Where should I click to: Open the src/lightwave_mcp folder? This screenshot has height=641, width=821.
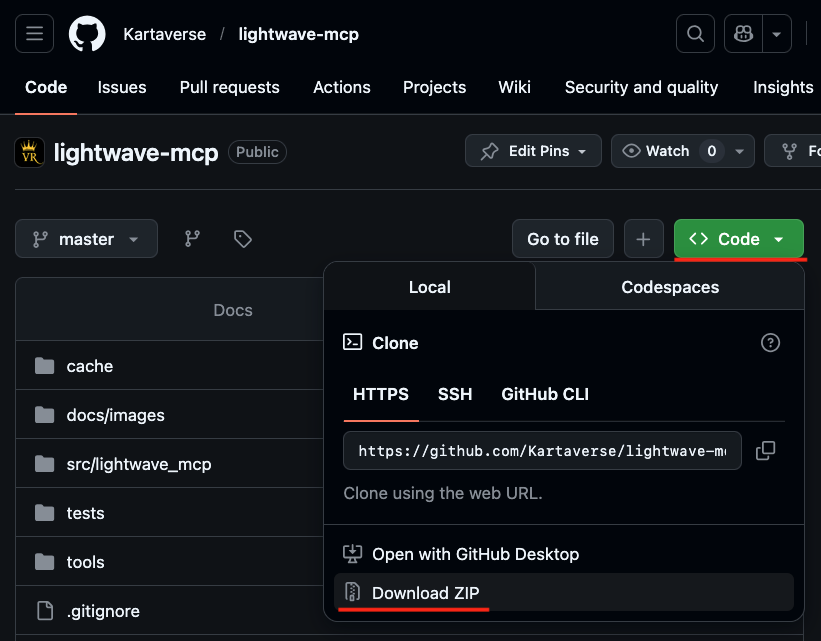tap(139, 464)
